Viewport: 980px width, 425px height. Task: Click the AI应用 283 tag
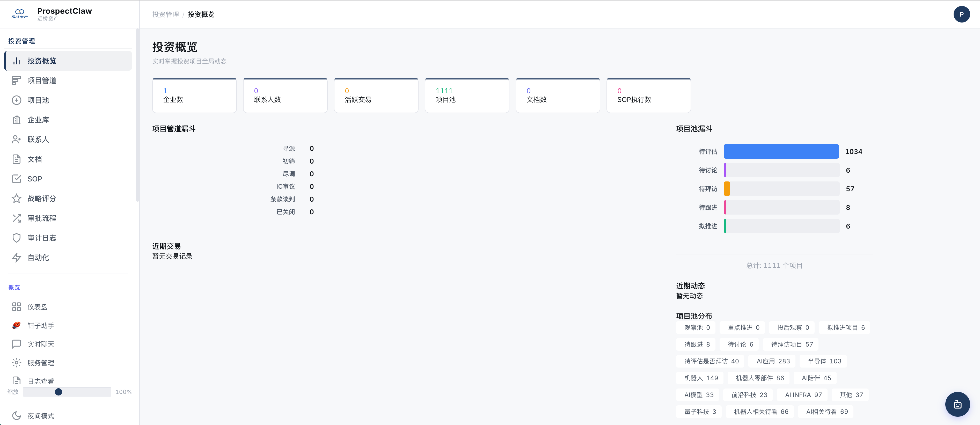[x=772, y=361]
